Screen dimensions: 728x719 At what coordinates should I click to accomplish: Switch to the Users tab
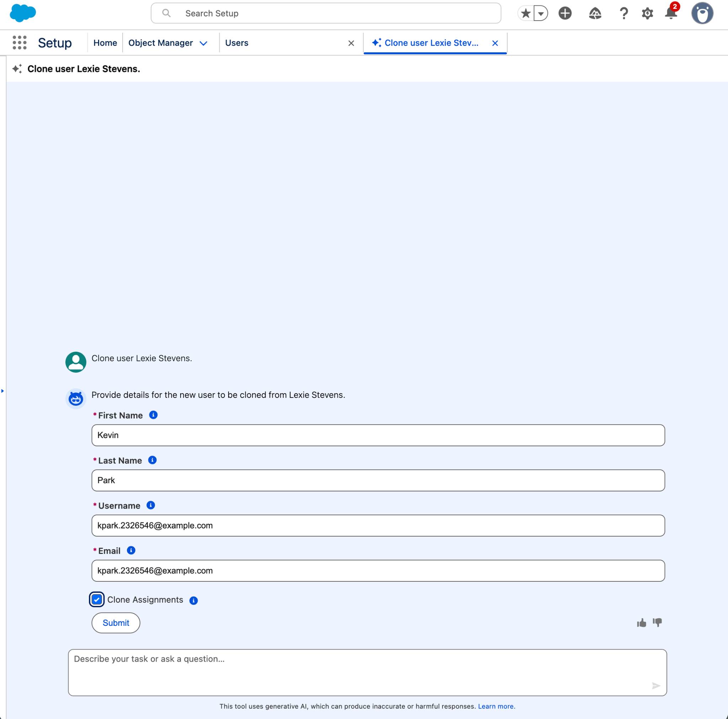tap(237, 43)
